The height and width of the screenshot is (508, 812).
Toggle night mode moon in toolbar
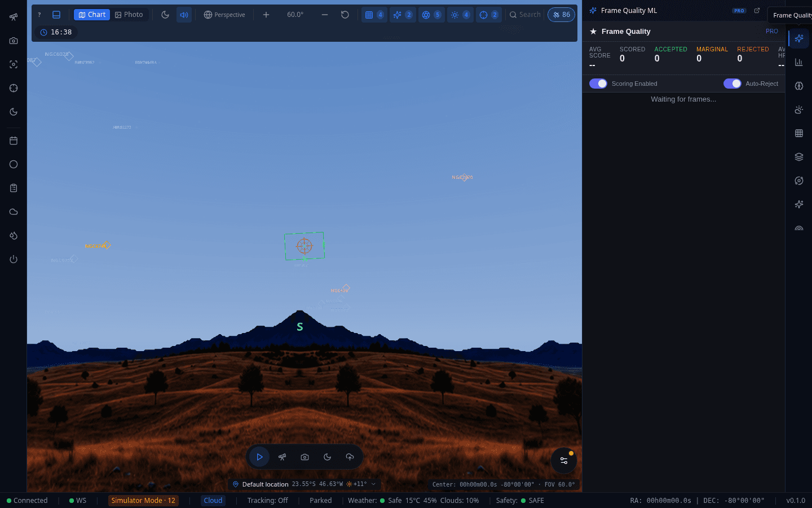pyautogui.click(x=165, y=15)
